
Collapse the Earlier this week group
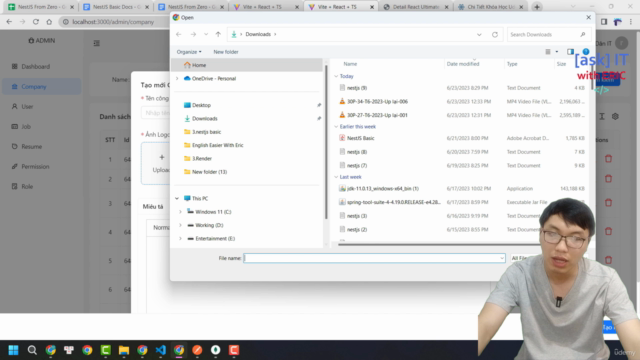[x=336, y=127]
